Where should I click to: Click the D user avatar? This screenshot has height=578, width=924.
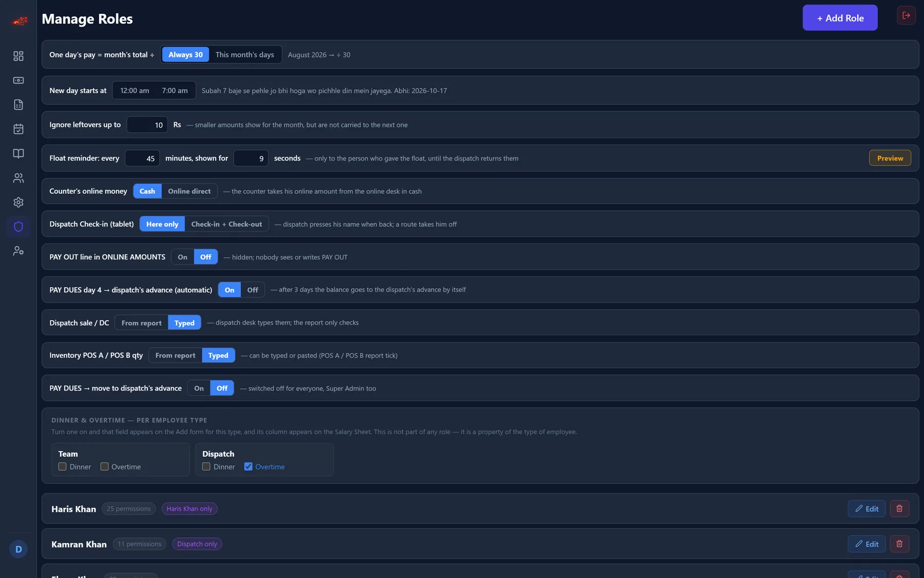pos(18,549)
